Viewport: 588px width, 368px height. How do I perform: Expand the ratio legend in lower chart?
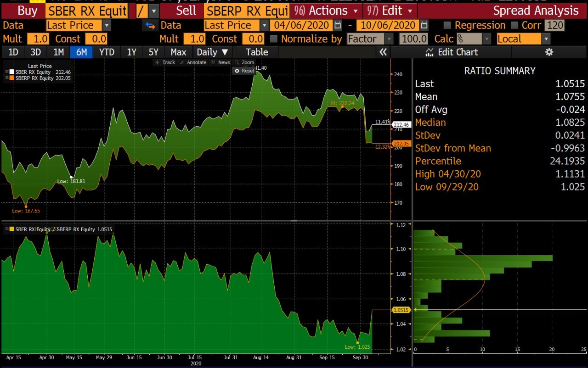7,229
